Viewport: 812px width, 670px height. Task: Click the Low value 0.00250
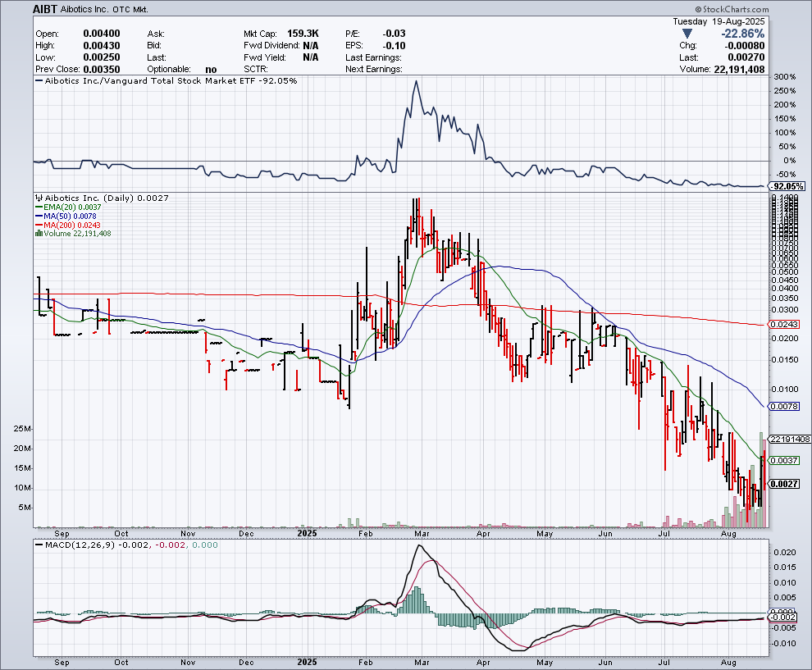point(102,57)
